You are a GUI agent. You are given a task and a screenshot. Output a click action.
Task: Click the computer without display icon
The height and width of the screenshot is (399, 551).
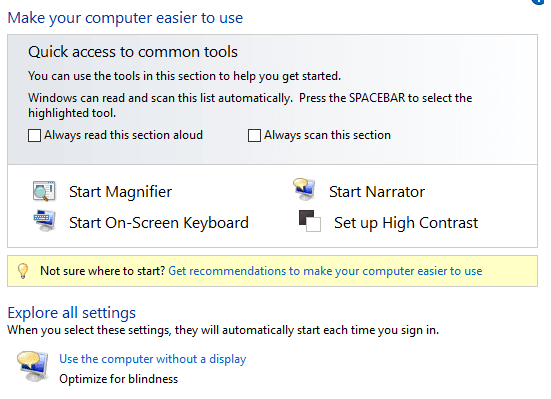click(x=32, y=367)
